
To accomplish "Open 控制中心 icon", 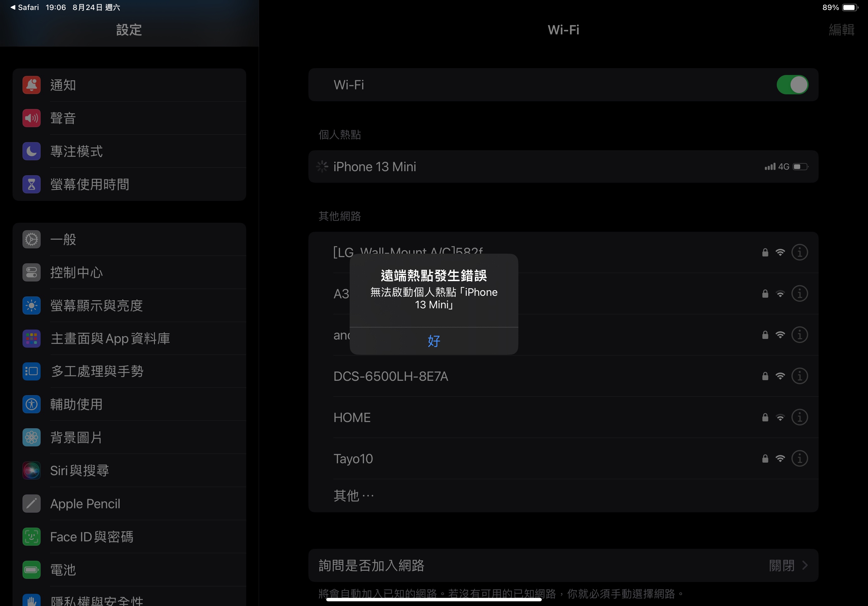I will [x=31, y=273].
